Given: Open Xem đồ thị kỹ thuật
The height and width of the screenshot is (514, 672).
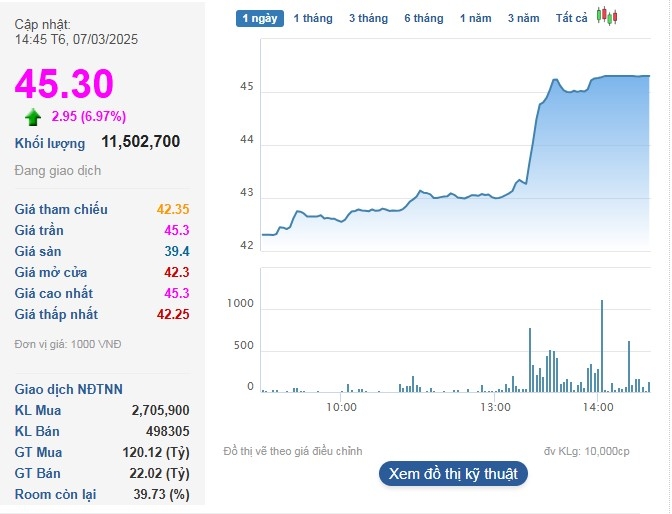Looking at the screenshot, I should [x=453, y=474].
